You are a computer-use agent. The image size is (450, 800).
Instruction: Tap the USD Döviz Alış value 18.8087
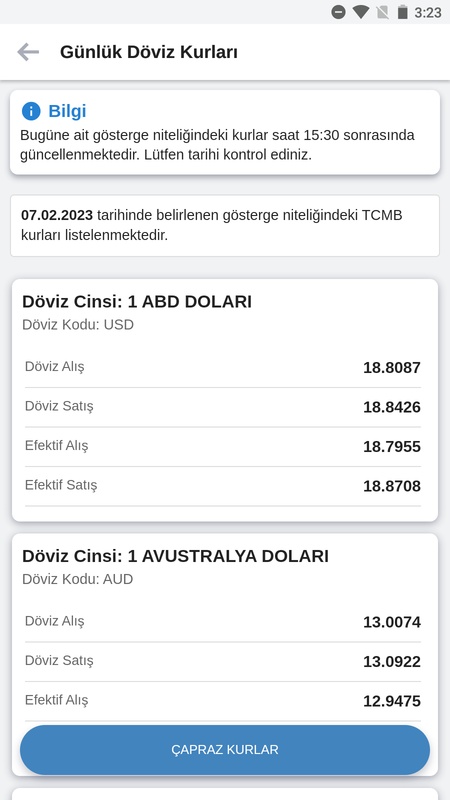click(392, 368)
